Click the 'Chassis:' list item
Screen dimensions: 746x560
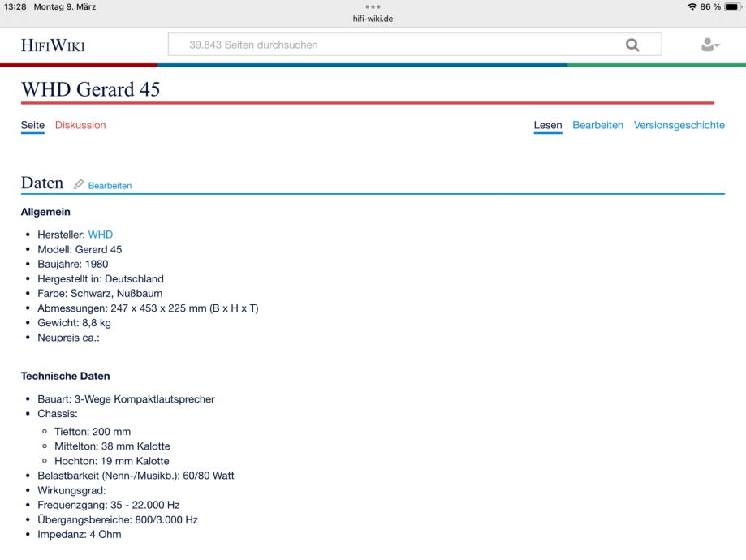(58, 414)
